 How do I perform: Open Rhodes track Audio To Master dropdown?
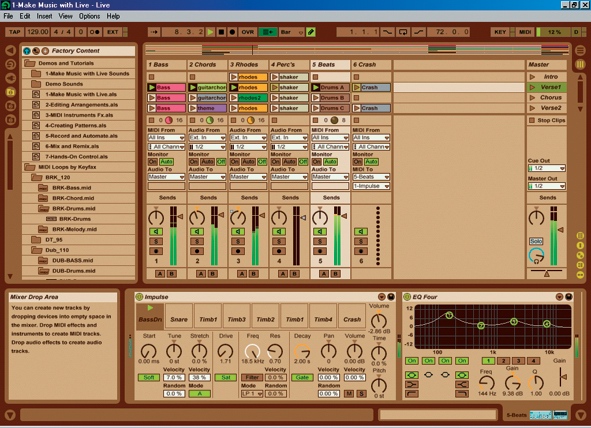click(248, 177)
